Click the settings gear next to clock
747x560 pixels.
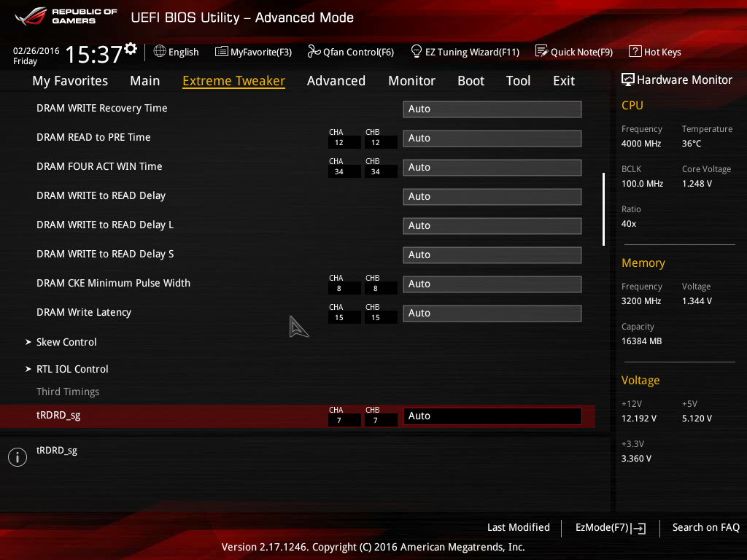pyautogui.click(x=131, y=49)
